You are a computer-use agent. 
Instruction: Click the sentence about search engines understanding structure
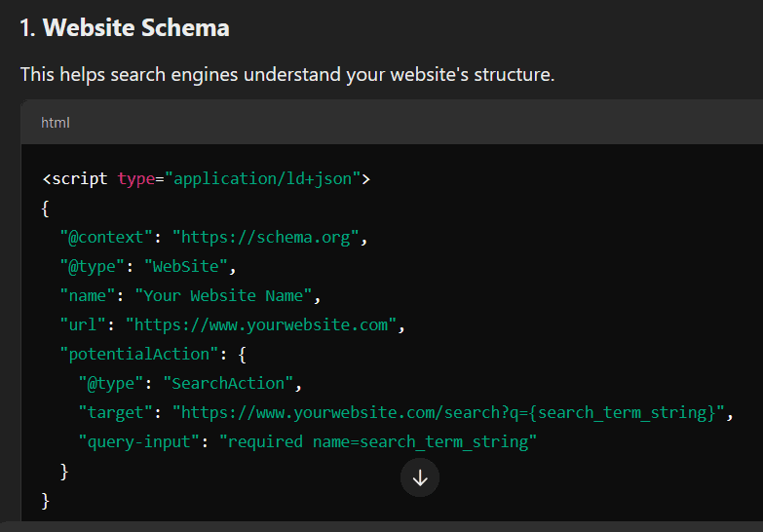pos(287,75)
